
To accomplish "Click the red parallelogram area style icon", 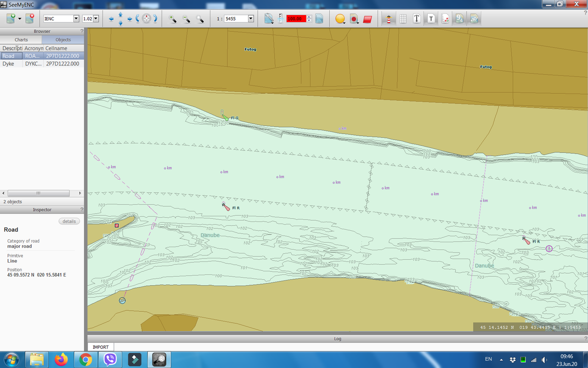I will click(x=367, y=19).
